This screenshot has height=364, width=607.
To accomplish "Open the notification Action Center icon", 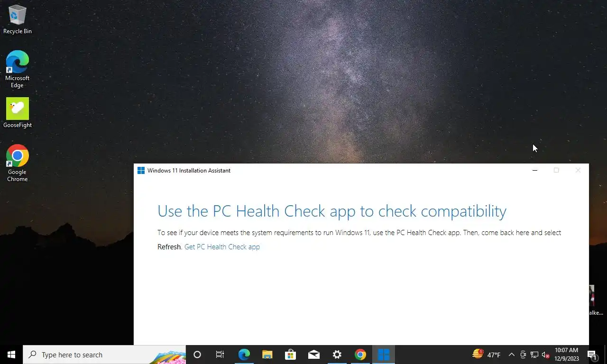I will click(592, 355).
